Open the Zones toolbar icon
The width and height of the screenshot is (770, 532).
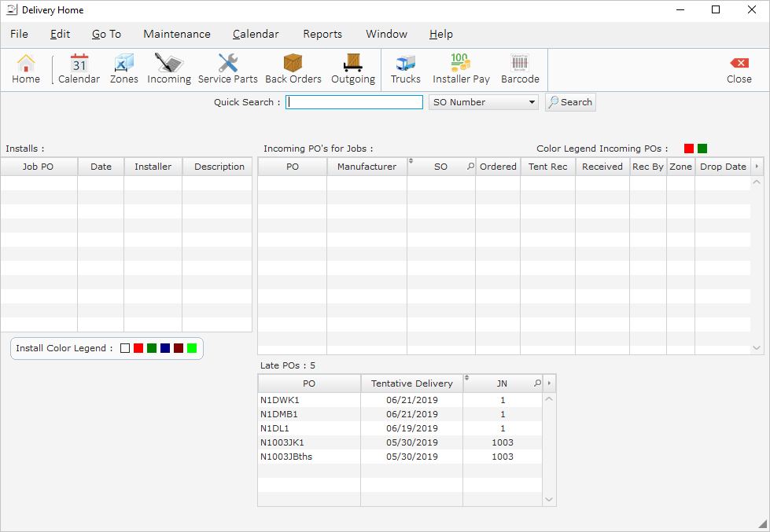[x=123, y=68]
